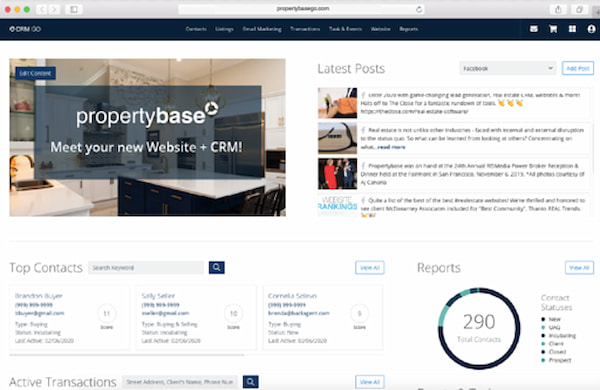Click the CRM GO logo
Screen dimensions: 600x390
[x=25, y=29]
